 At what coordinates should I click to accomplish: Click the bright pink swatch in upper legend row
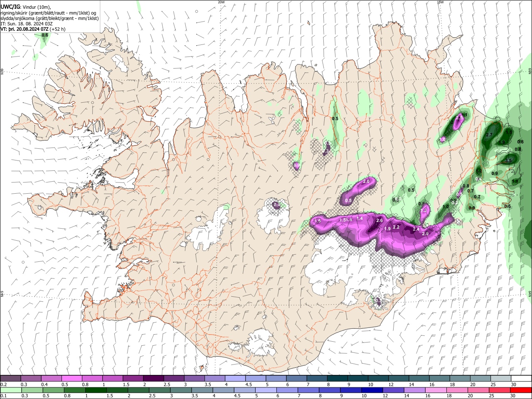71,378
